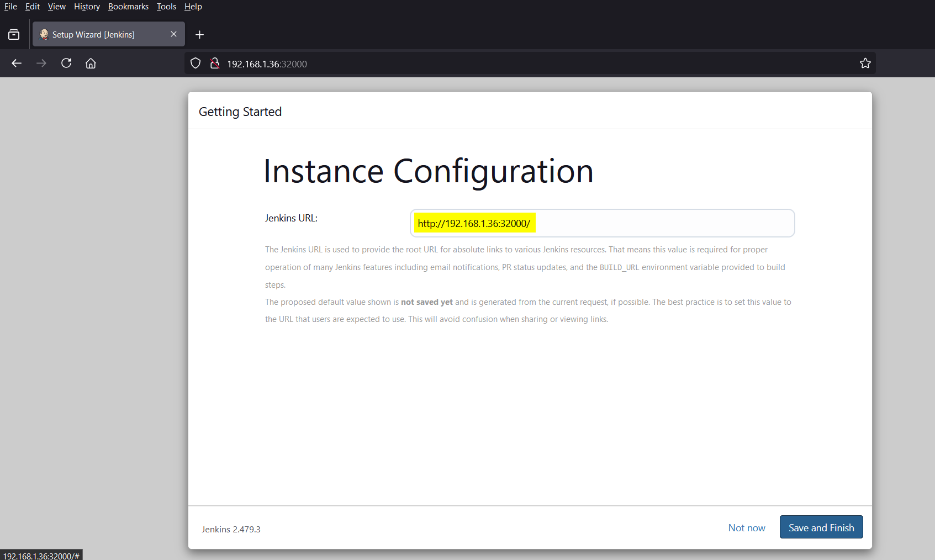Click inside the Jenkins URL input field
This screenshot has height=560, width=935.
pos(602,223)
